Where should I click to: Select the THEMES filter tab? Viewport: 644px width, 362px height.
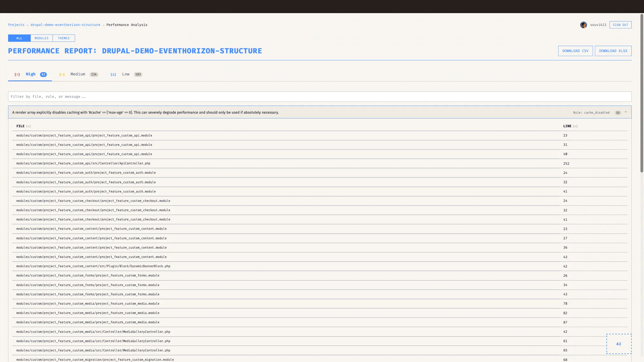click(x=64, y=38)
